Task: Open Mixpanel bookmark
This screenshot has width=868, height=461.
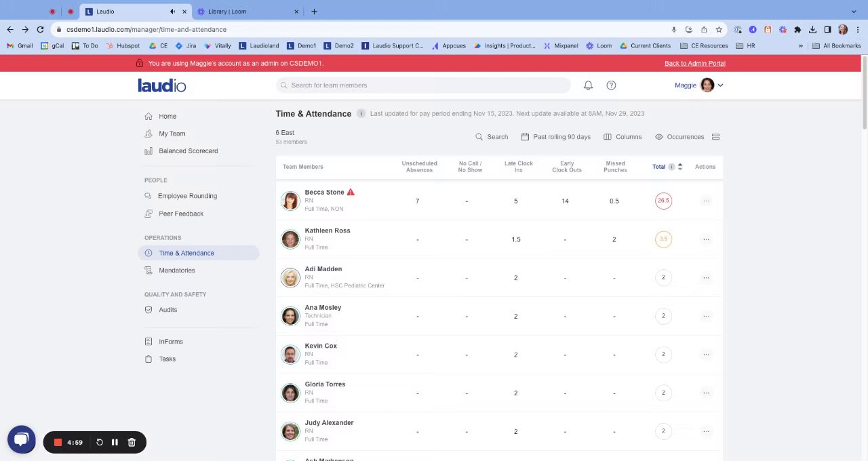Action: point(561,46)
